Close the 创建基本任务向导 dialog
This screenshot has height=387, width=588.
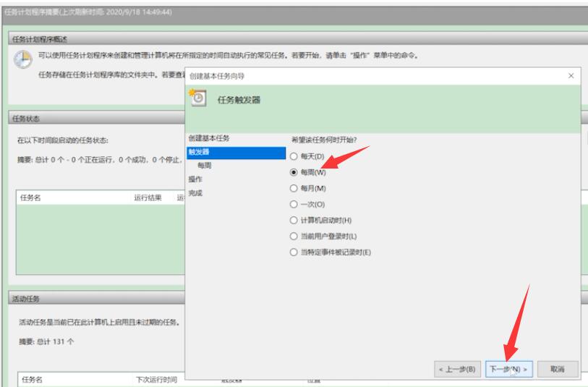571,76
